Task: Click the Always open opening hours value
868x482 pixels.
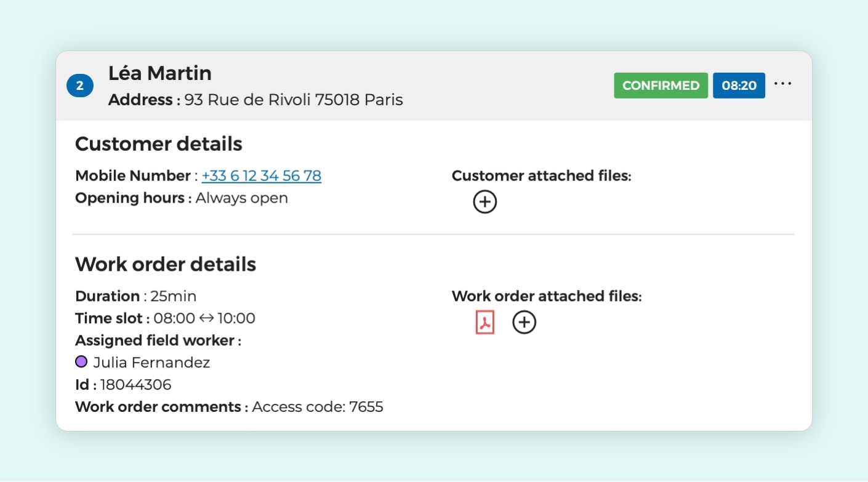Action: click(x=241, y=198)
